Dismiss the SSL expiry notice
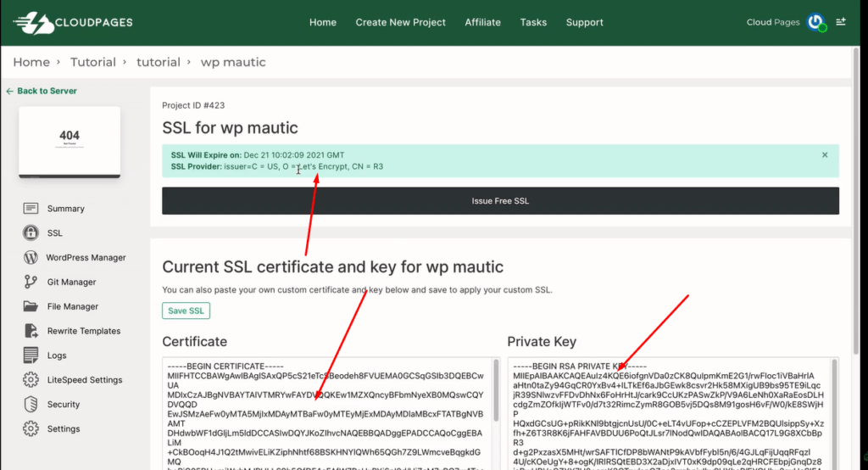The height and width of the screenshot is (470, 868). [x=825, y=155]
